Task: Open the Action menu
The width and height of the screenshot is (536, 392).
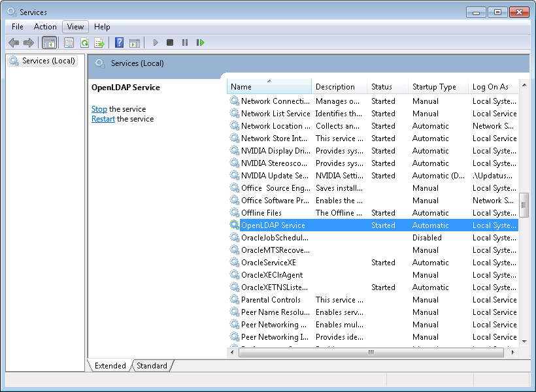Action: pyautogui.click(x=45, y=27)
